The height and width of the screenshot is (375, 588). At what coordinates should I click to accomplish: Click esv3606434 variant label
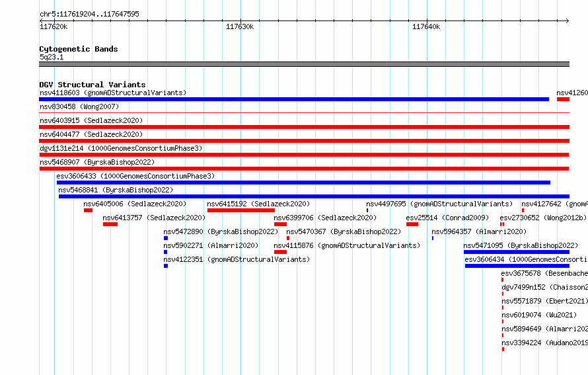tap(526, 259)
